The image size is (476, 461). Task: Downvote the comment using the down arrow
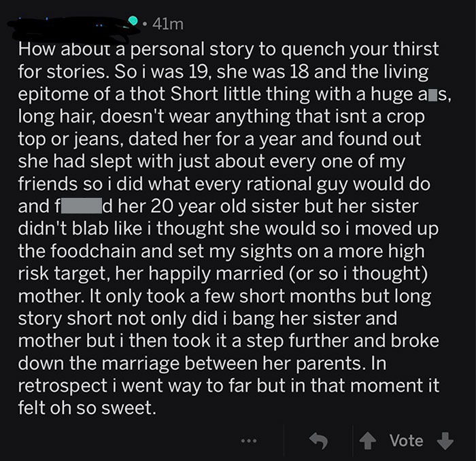[445, 441]
